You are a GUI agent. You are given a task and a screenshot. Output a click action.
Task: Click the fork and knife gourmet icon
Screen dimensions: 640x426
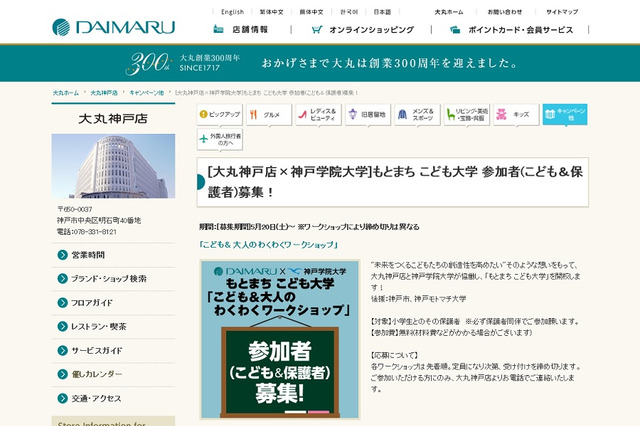[x=253, y=115]
